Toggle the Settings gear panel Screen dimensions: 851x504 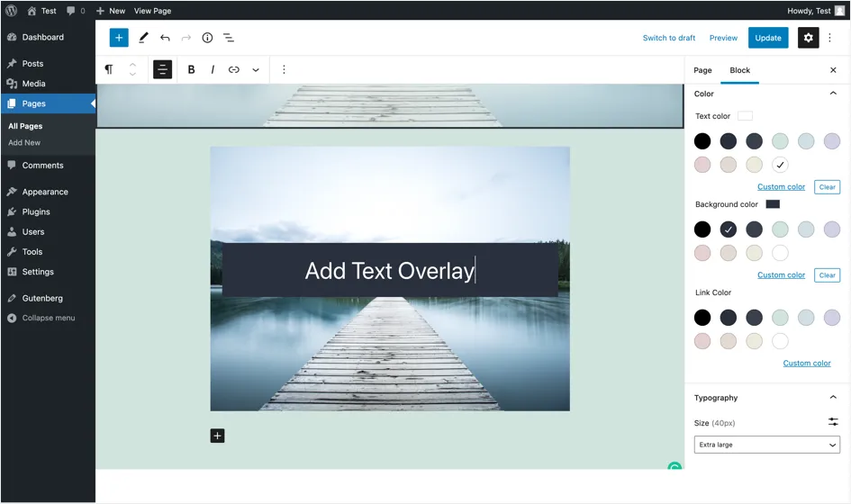808,38
